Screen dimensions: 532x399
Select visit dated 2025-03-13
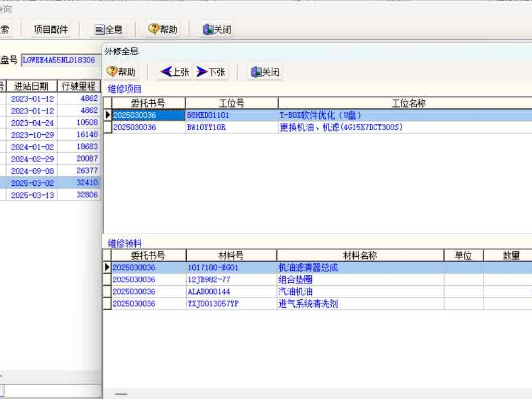(x=32, y=195)
